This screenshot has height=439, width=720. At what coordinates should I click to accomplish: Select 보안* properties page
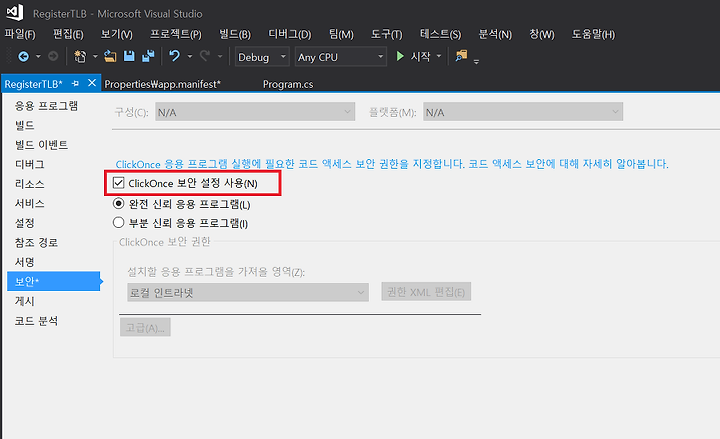pos(54,281)
